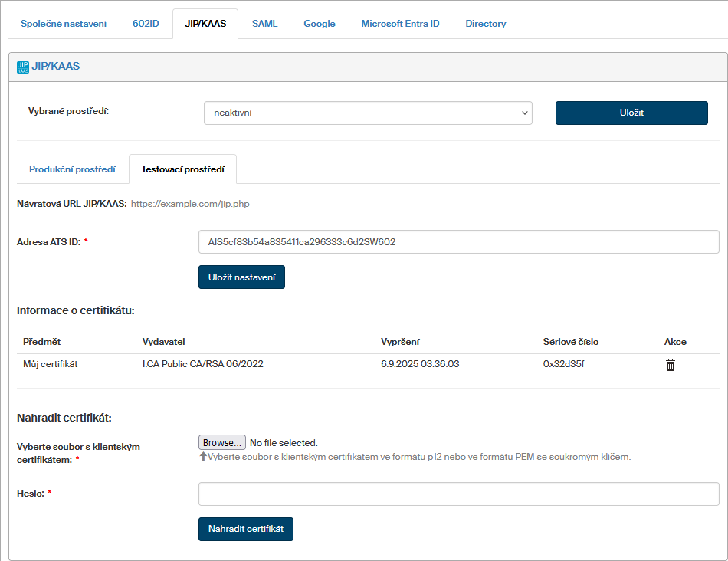Select the SAML tab
728x561 pixels.
pyautogui.click(x=264, y=24)
